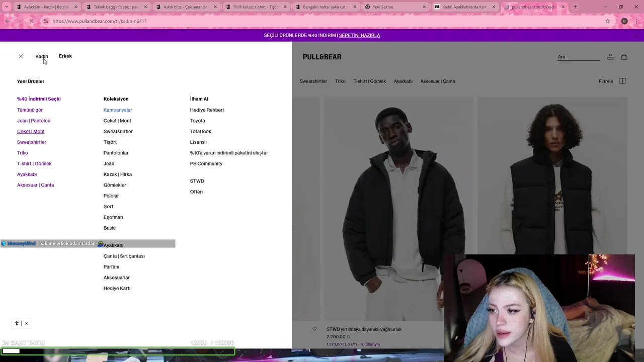The image size is (644, 362).
Task: Close the Yeni Sekme tab
Action: 424,7
